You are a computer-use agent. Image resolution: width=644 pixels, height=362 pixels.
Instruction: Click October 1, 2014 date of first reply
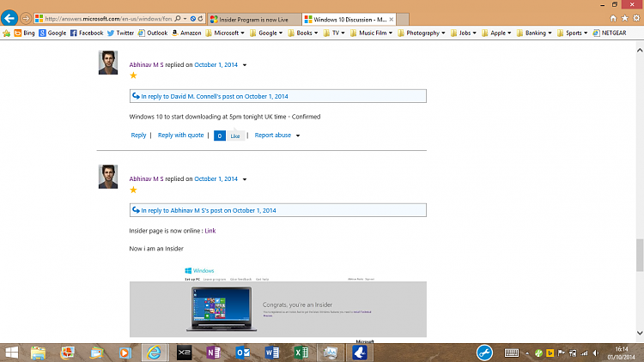216,65
